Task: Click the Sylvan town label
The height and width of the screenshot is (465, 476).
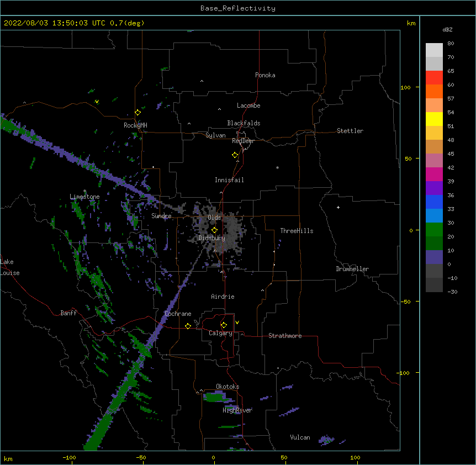Action: click(215, 135)
